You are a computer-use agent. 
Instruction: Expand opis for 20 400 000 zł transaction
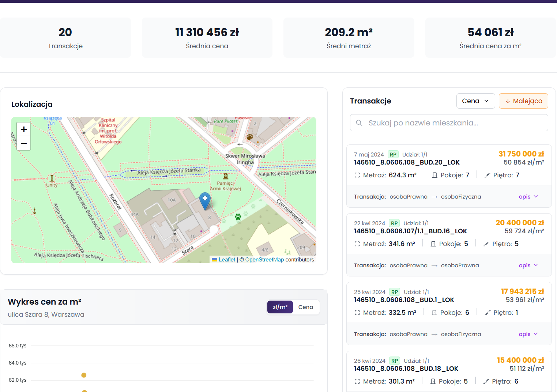[528, 265]
